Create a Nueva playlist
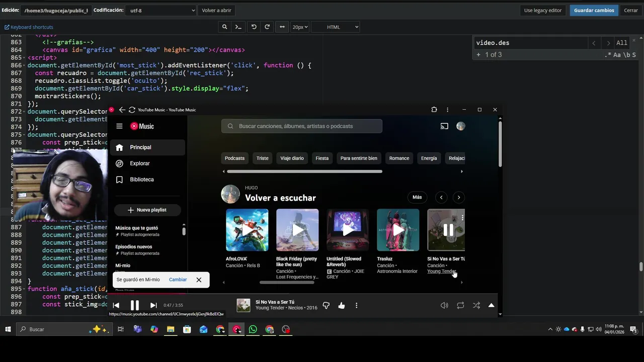 pos(147,210)
